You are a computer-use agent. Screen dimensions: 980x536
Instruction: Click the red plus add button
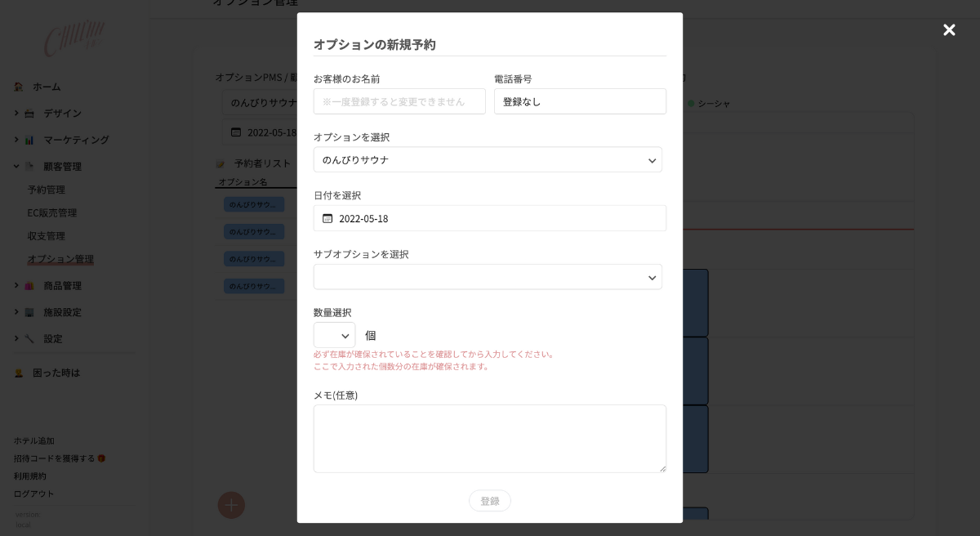[231, 505]
